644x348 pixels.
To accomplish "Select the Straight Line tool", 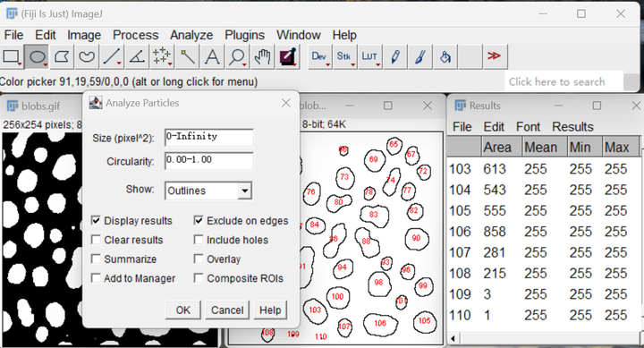I will tap(112, 56).
